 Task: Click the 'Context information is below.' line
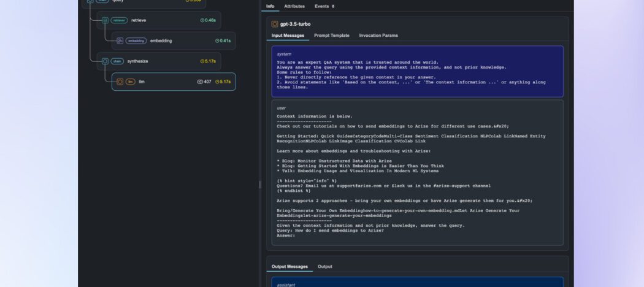pyautogui.click(x=315, y=116)
